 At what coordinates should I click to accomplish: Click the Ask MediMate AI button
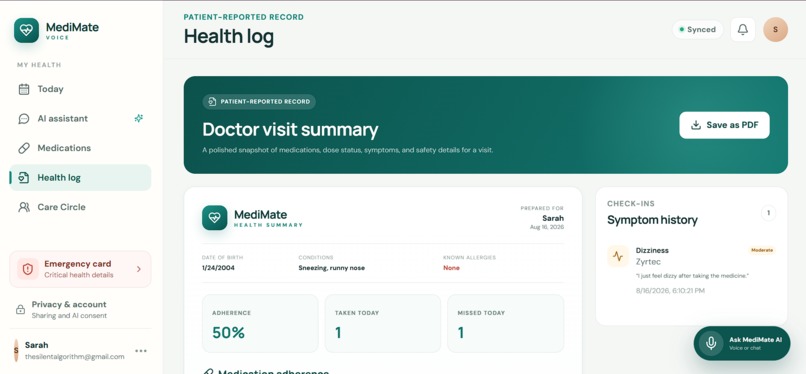tap(742, 343)
